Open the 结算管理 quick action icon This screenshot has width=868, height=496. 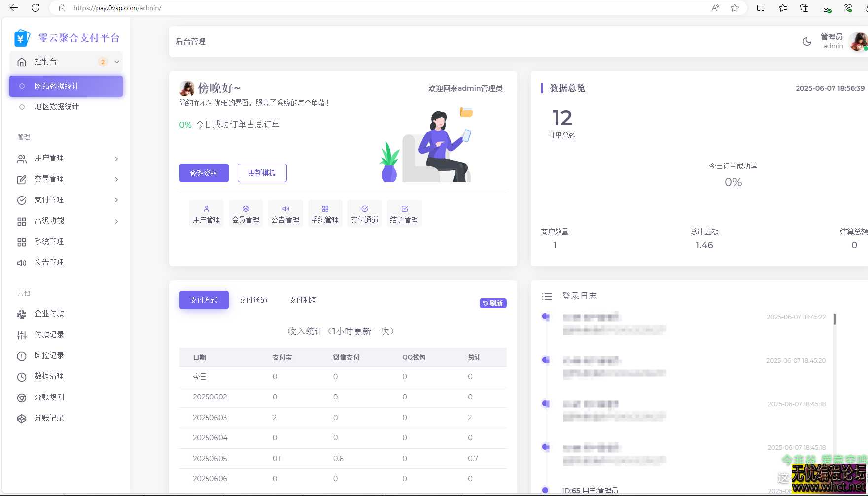[404, 213]
